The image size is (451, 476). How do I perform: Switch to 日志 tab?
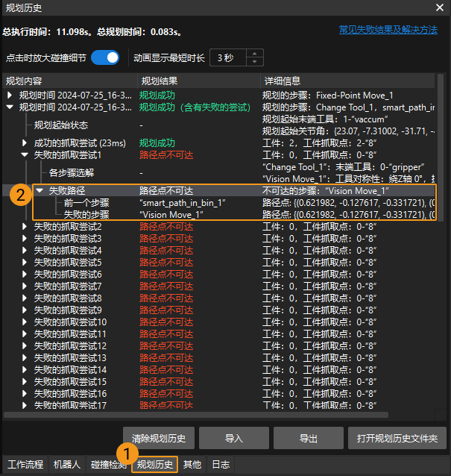tap(221, 465)
